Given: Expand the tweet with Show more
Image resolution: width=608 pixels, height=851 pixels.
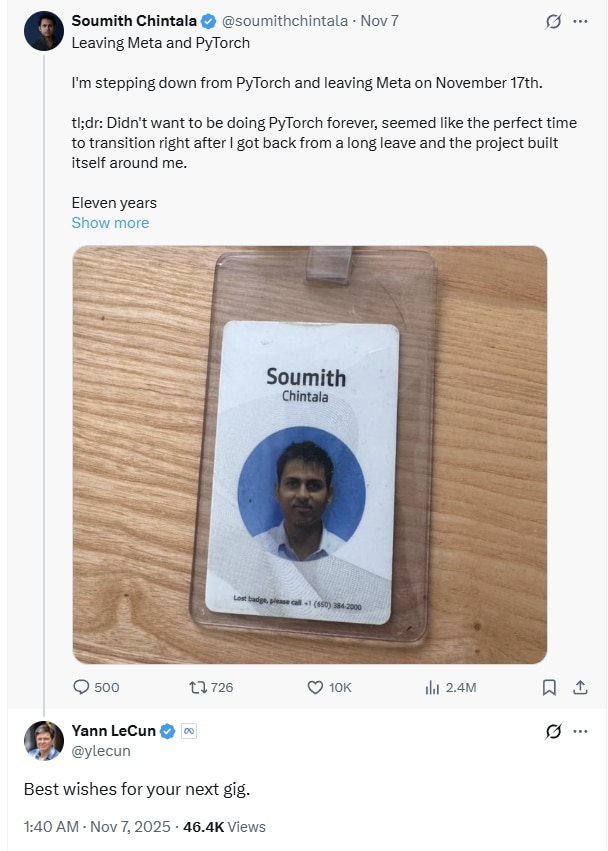Looking at the screenshot, I should pyautogui.click(x=110, y=222).
